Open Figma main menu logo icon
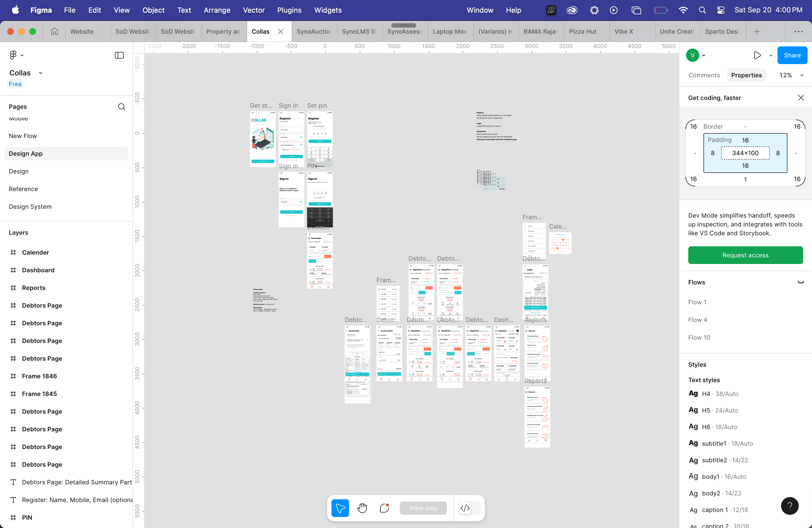 pos(14,55)
